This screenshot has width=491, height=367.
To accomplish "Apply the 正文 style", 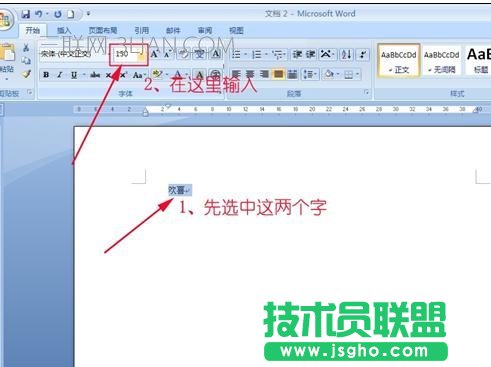I will tap(399, 61).
